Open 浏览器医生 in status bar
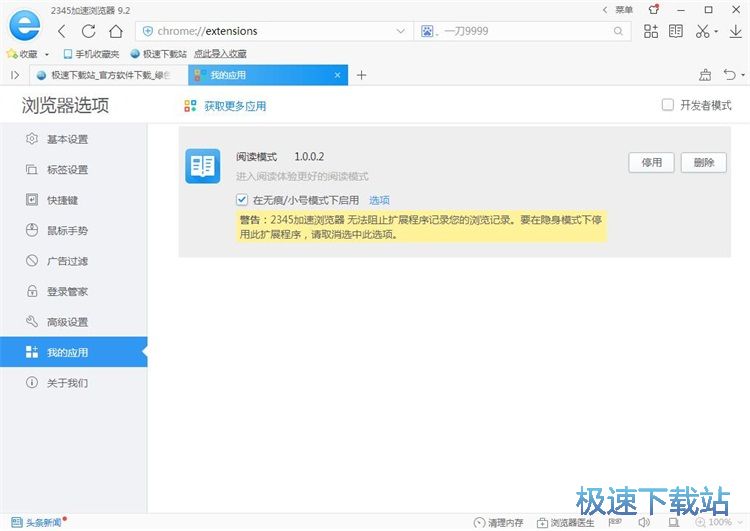 (565, 522)
